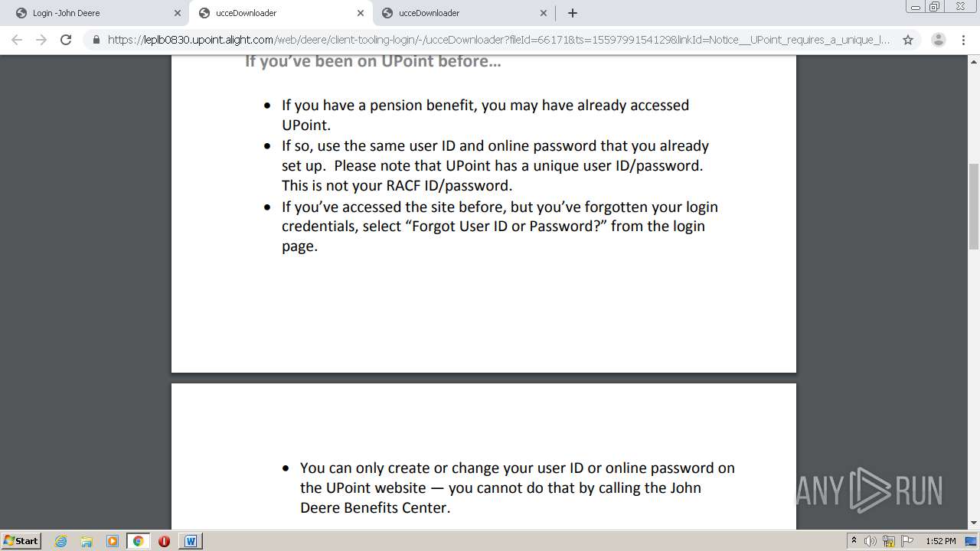This screenshot has height=551, width=980.
Task: Click the heading "If you've been on UPoint before..."
Action: click(373, 61)
